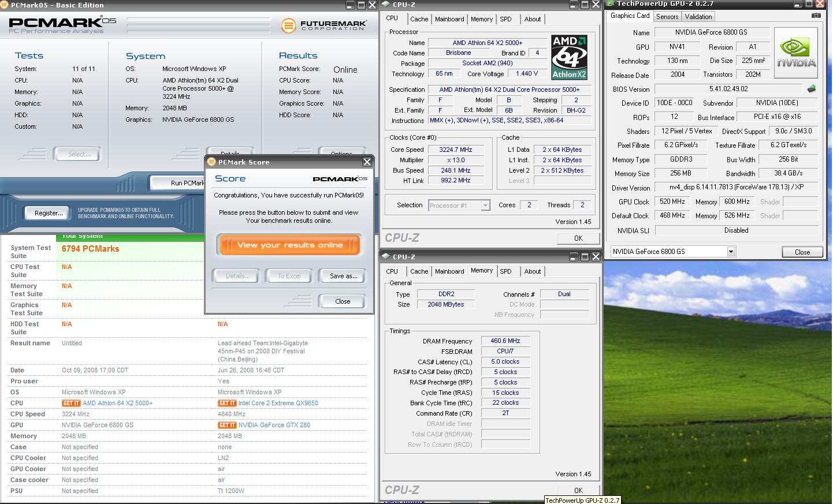The height and width of the screenshot is (504, 833).
Task: Open About tab in processor CPU-Z window
Action: click(533, 19)
